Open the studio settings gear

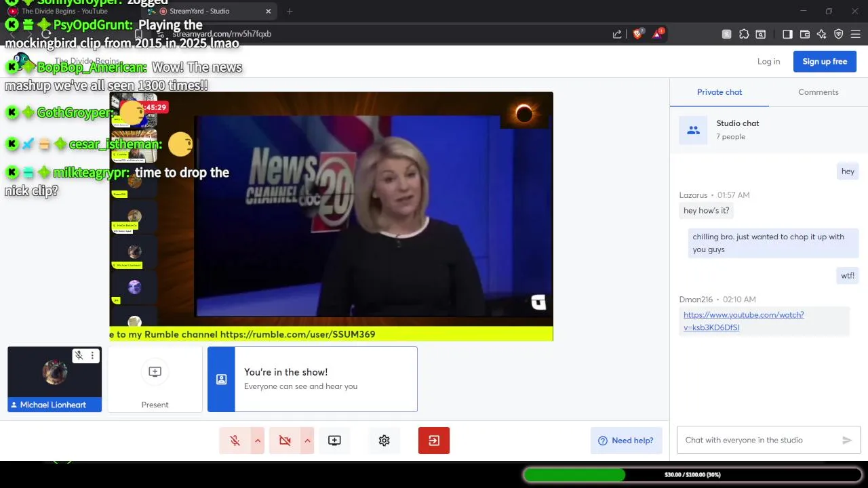click(x=384, y=441)
